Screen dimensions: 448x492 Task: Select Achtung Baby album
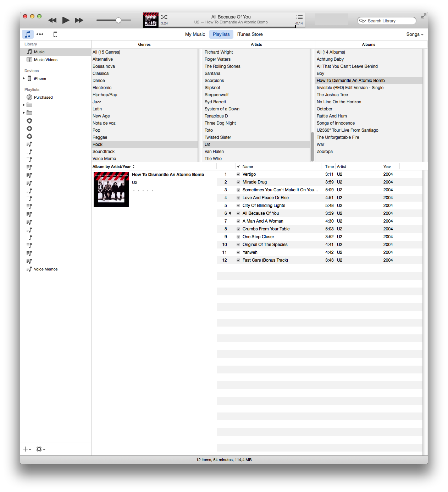click(369, 59)
